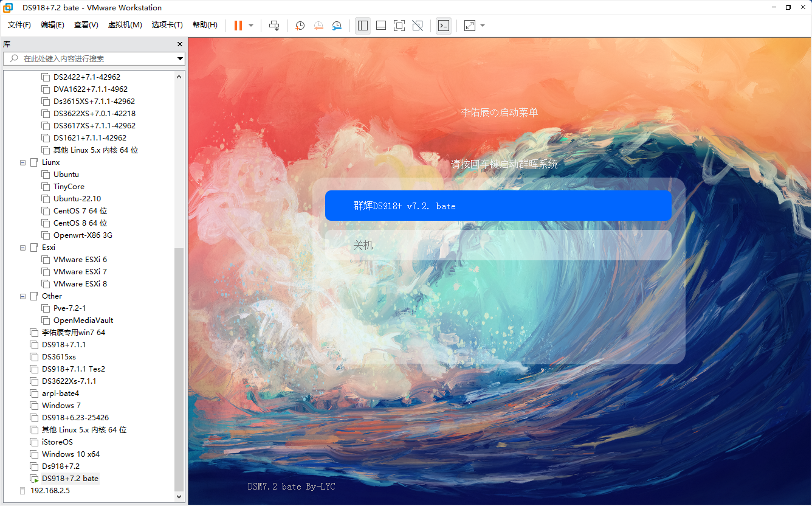The width and height of the screenshot is (812, 506).
Task: Open the 查看(V) menu
Action: tap(86, 25)
